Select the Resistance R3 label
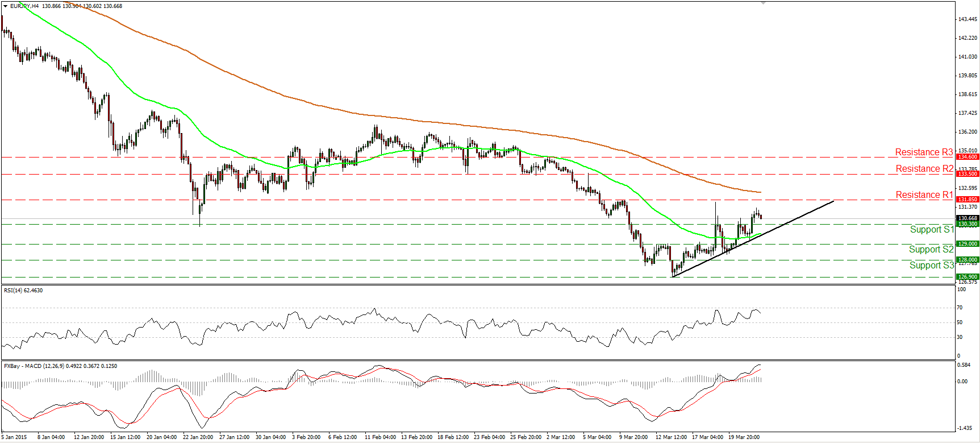Screen dimensions: 980x443 (924, 152)
